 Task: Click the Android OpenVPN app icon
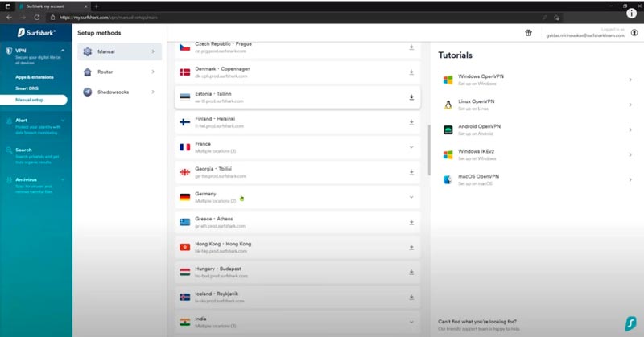pyautogui.click(x=448, y=129)
